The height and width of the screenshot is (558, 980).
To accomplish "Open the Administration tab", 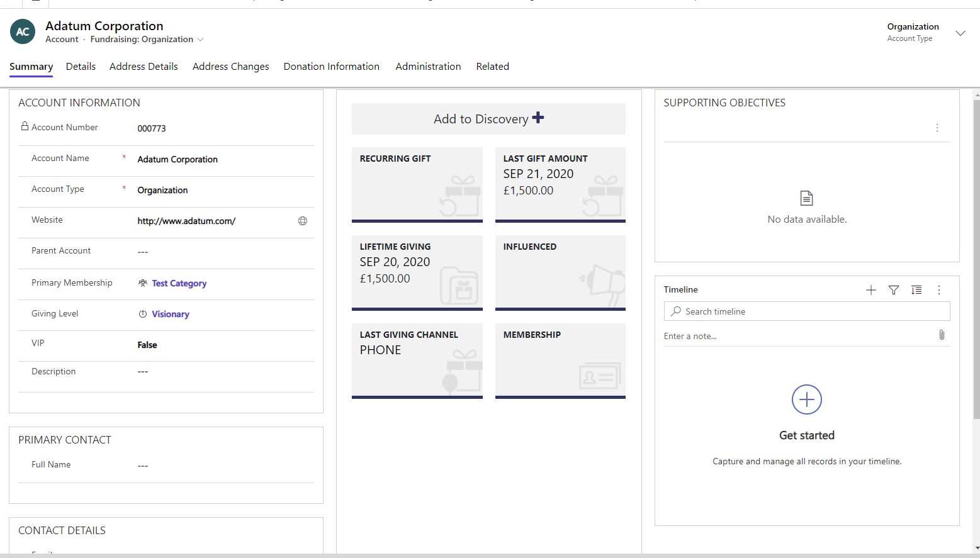I will coord(428,67).
